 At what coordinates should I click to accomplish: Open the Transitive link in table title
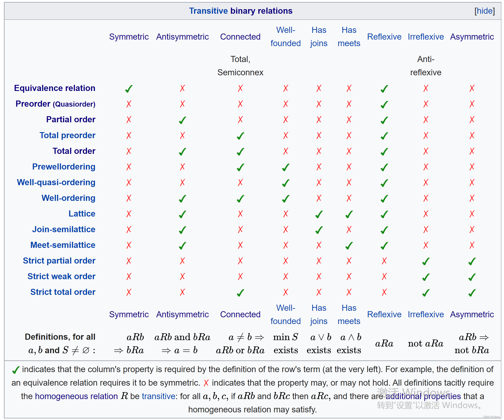tap(208, 11)
